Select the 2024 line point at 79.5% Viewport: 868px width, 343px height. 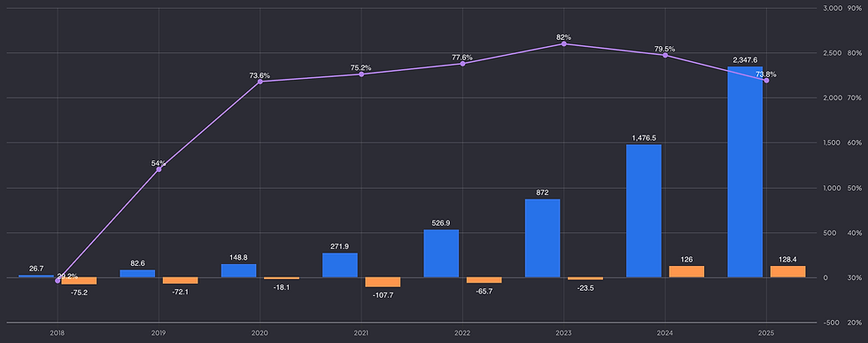coord(665,56)
